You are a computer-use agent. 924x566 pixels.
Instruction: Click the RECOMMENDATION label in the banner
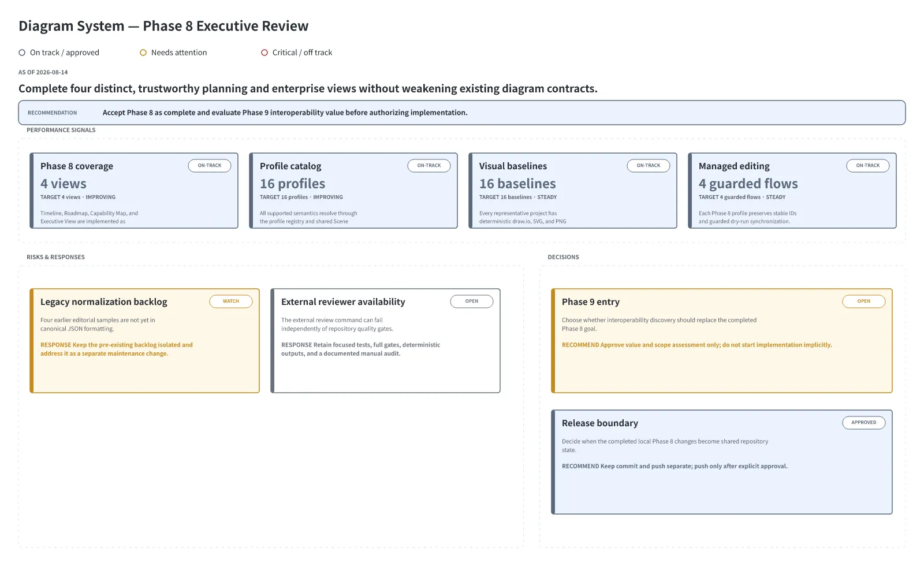[x=52, y=113]
